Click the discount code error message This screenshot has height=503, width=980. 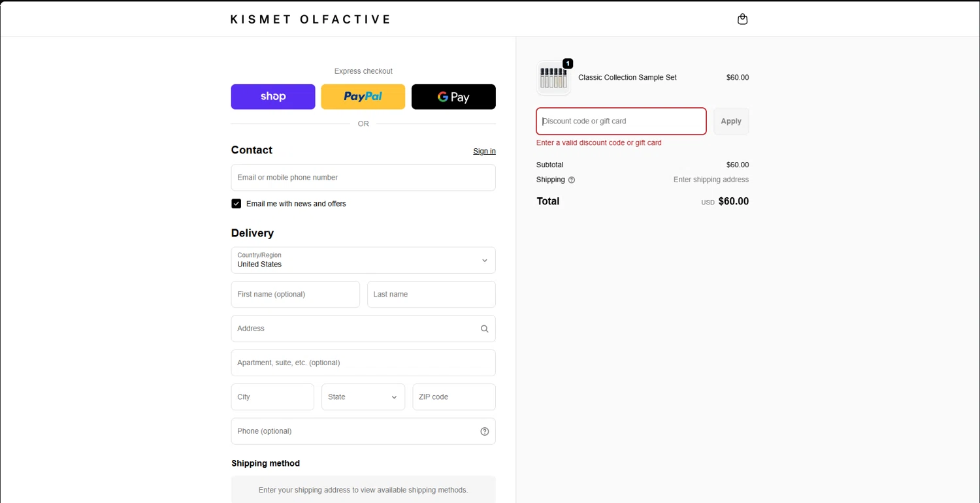pyautogui.click(x=599, y=142)
